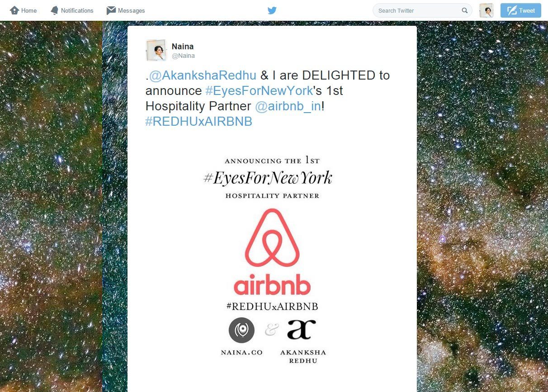
Task: Open the Naina display name link
Action: [183, 47]
